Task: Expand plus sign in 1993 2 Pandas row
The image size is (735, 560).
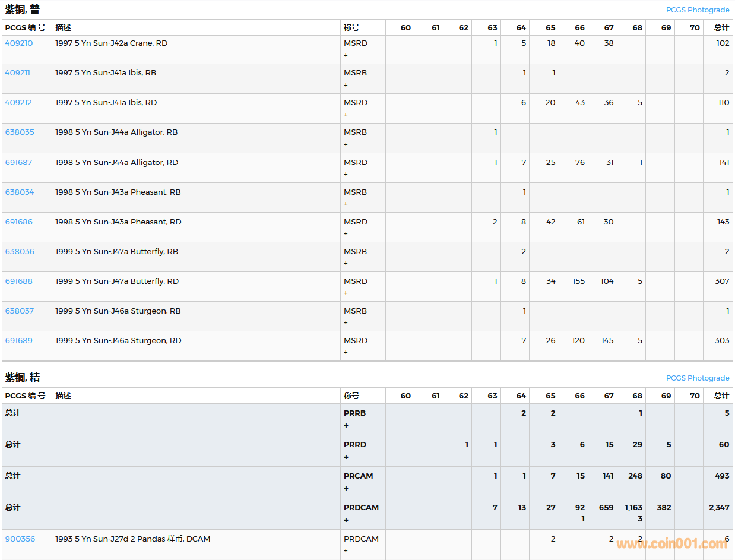Action: tap(346, 551)
